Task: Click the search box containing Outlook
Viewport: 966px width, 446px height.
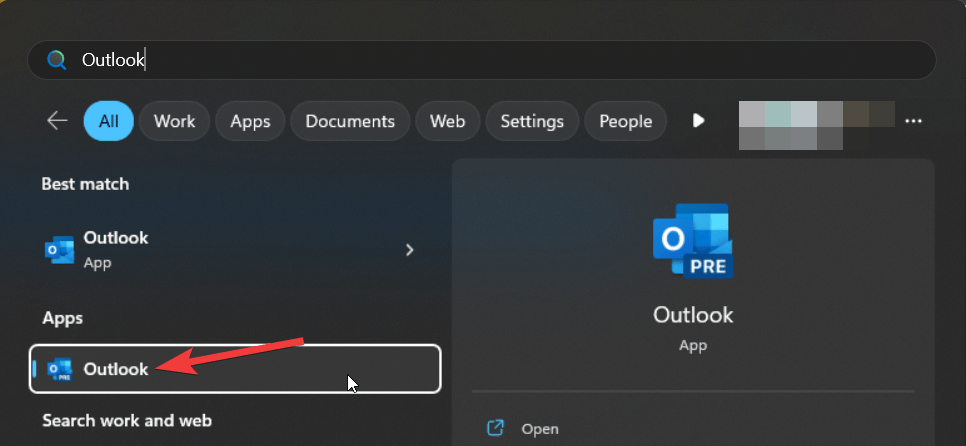Action: (x=482, y=60)
